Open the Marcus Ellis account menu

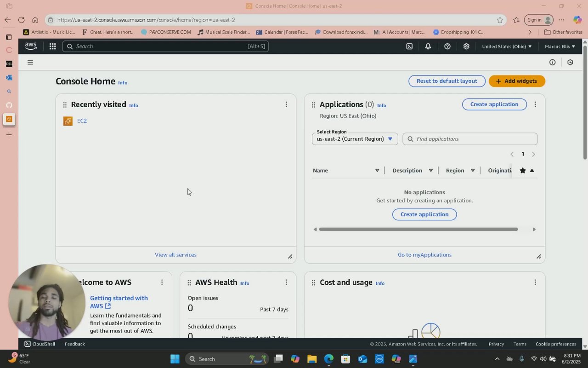click(x=560, y=46)
